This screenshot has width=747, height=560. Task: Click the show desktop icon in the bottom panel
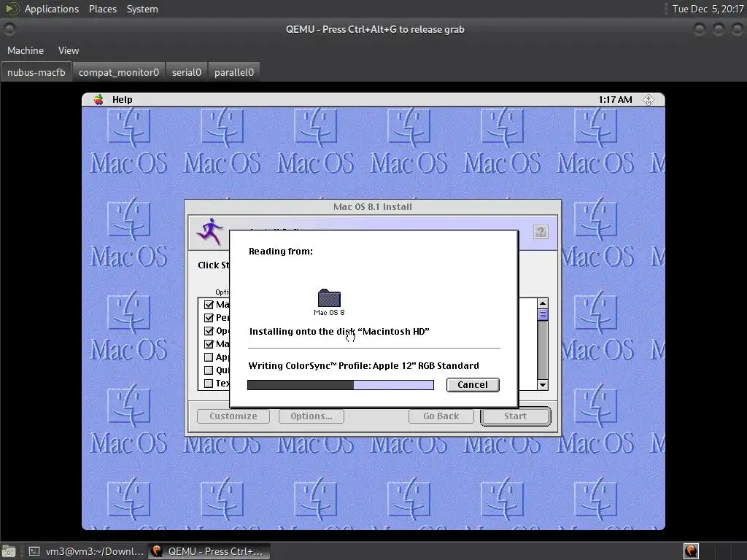(x=9, y=551)
